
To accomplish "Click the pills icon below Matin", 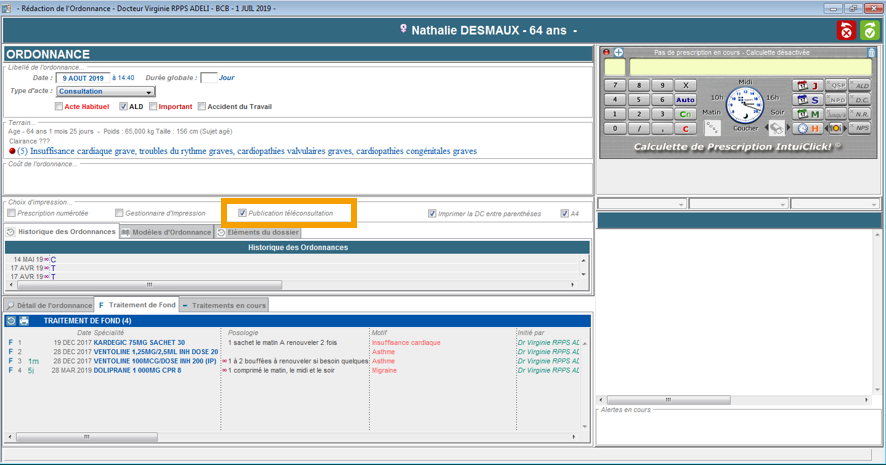I will click(713, 128).
